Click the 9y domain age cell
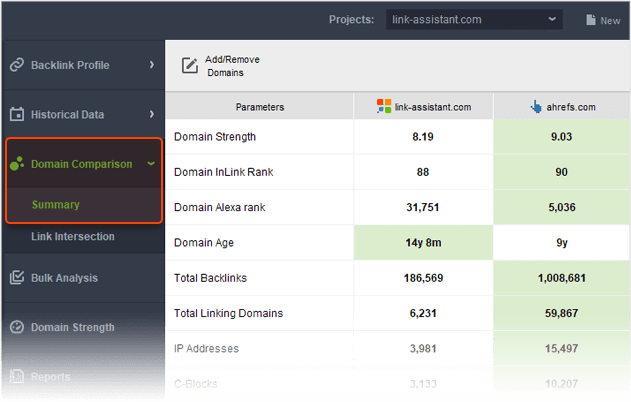 click(562, 243)
